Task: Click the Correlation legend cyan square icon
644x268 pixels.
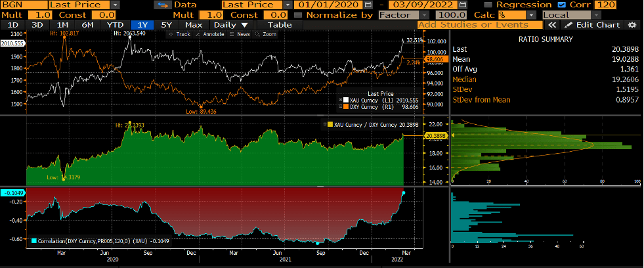Action: (33, 241)
